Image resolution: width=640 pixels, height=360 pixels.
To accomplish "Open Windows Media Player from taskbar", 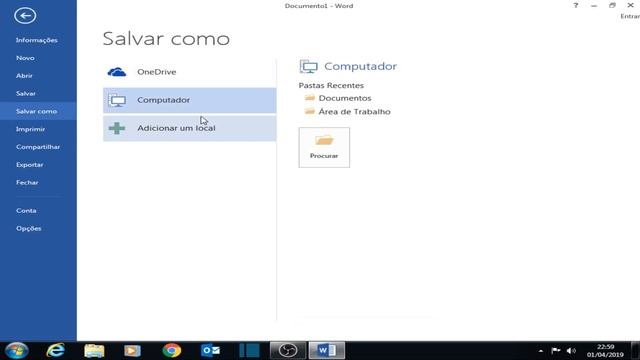I will [132, 351].
